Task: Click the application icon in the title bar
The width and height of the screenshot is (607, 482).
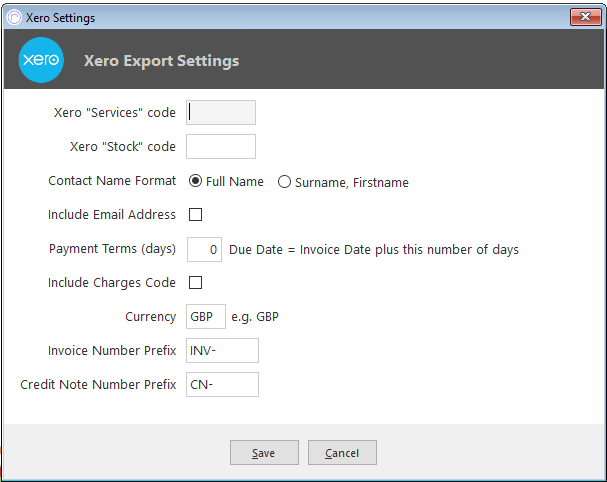Action: point(14,17)
